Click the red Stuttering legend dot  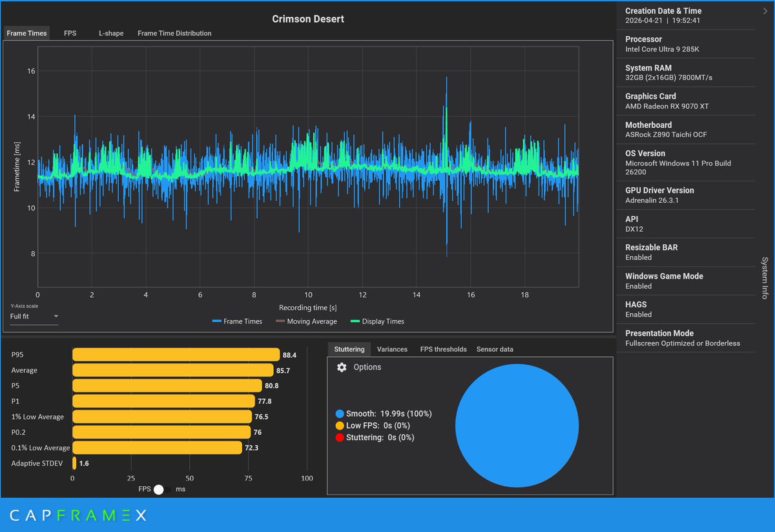coord(340,438)
